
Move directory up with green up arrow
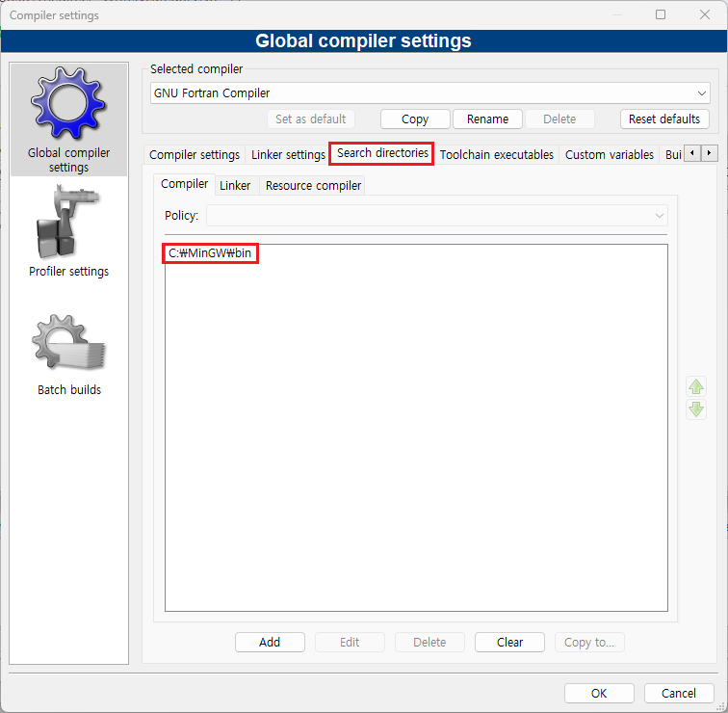(x=695, y=386)
